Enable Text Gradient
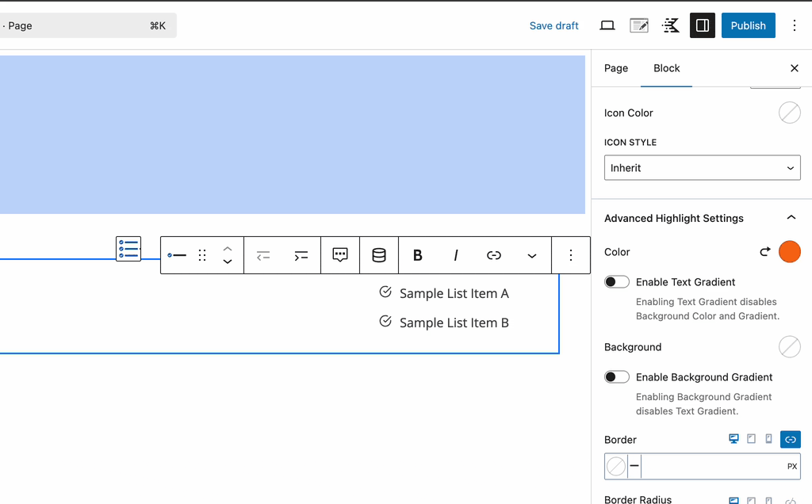Screen dimensions: 812x504 617,281
